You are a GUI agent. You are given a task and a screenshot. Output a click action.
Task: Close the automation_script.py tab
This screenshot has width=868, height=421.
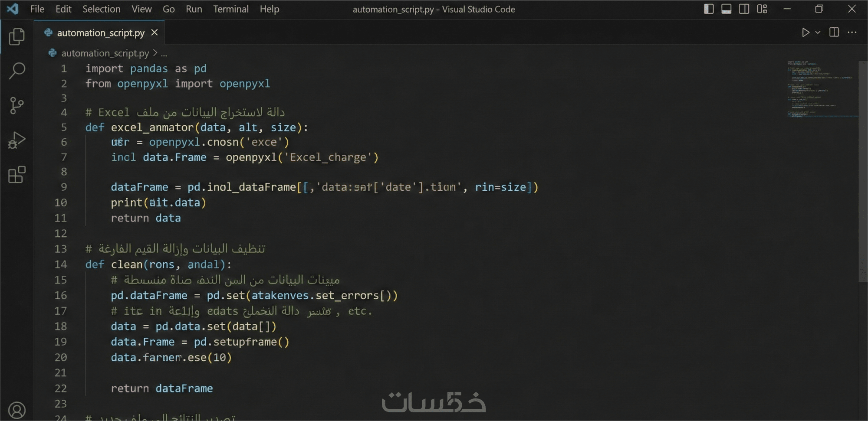(155, 33)
